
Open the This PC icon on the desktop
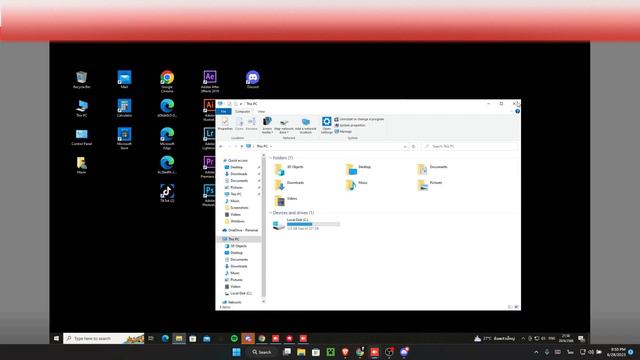coord(82,108)
